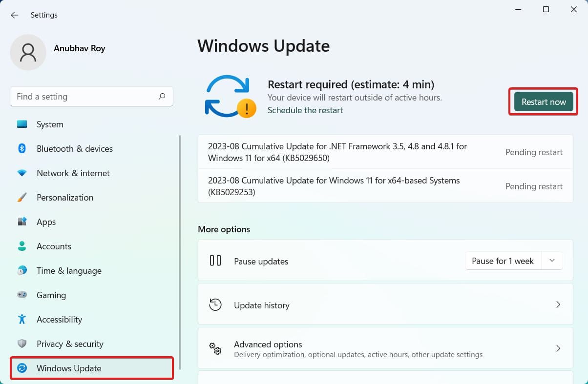588x384 pixels.
Task: Open the Pause for 1 week dropdown
Action: coord(503,261)
